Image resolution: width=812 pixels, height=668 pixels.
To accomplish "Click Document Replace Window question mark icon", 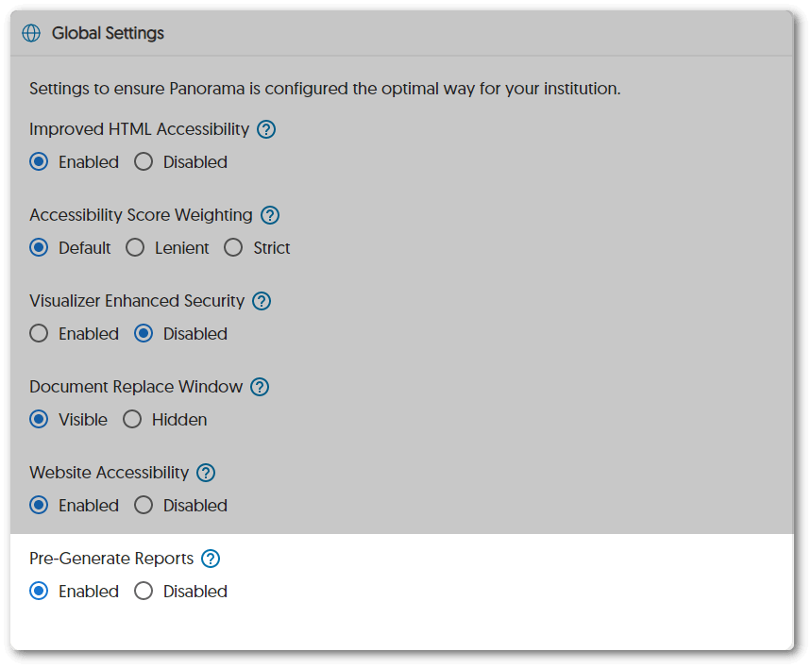I will (260, 387).
